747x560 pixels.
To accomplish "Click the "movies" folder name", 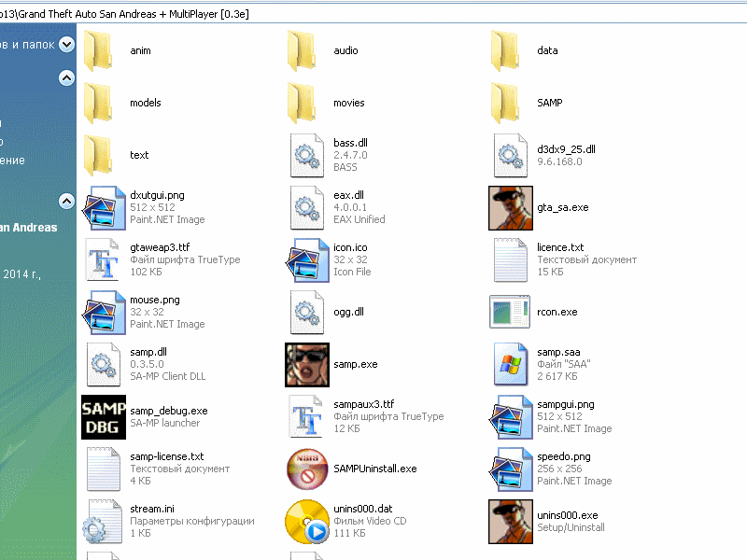I will pyautogui.click(x=348, y=103).
